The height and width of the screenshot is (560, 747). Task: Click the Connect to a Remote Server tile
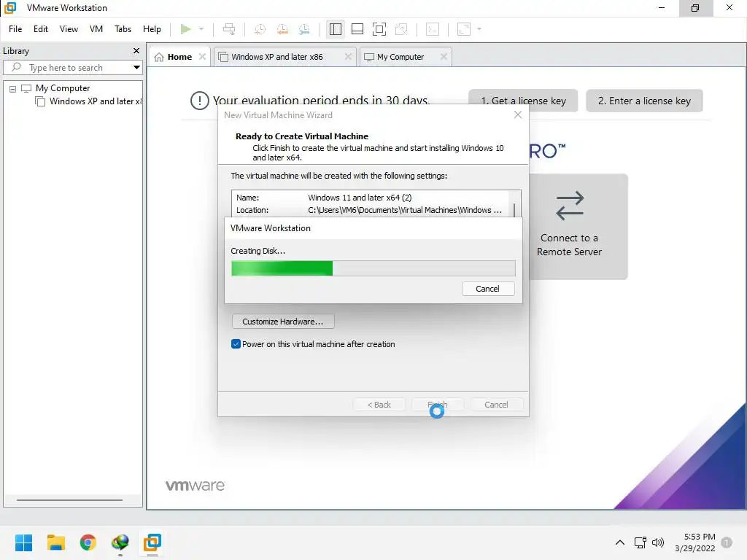coord(578,226)
